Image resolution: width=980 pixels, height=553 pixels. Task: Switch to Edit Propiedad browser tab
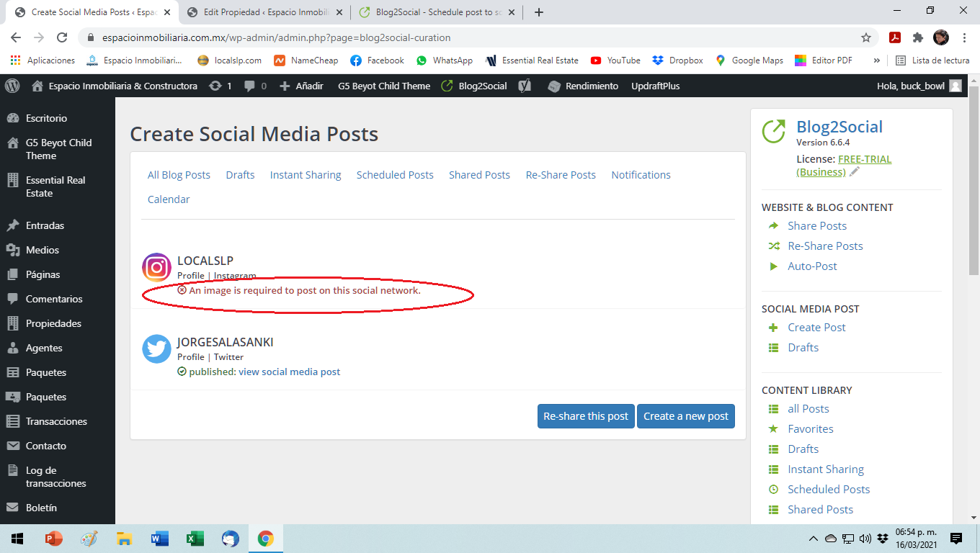tap(265, 12)
